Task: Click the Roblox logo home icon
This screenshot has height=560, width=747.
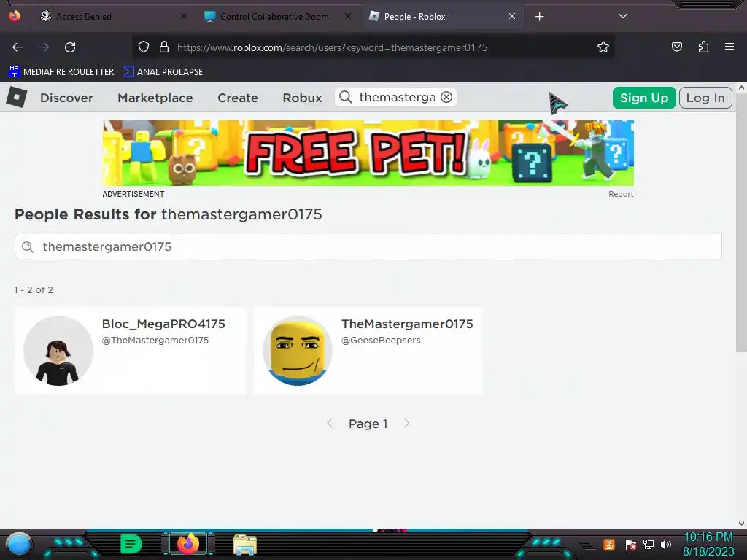Action: click(x=17, y=97)
